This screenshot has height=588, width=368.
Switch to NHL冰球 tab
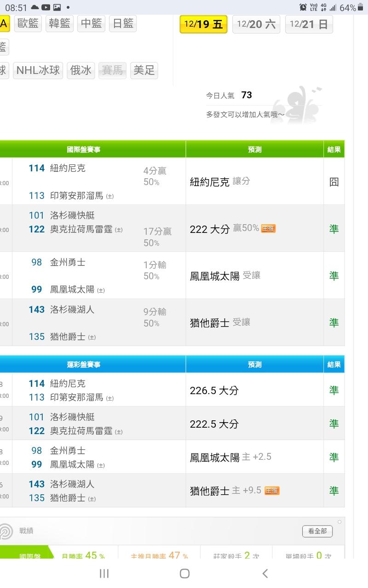(x=38, y=70)
